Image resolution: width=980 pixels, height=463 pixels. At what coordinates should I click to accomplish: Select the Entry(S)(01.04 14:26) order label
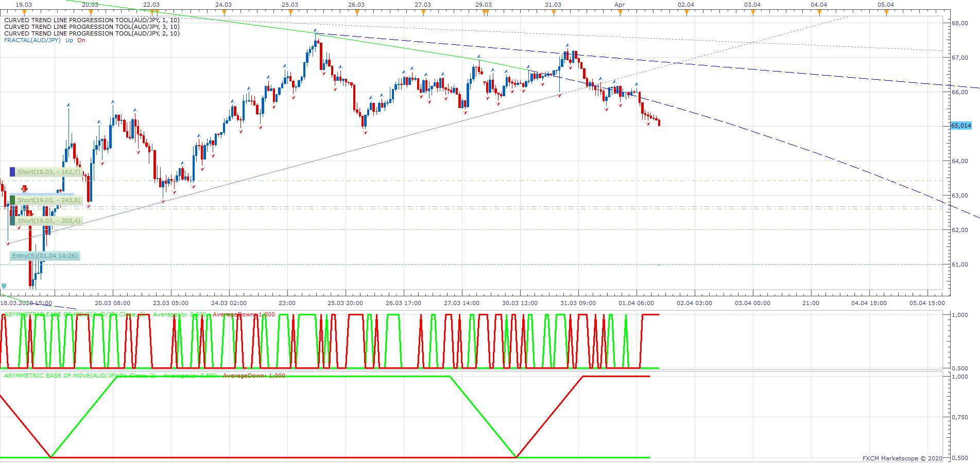[45, 256]
